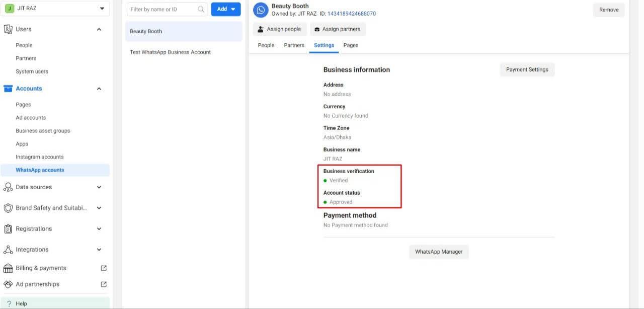Image resolution: width=644 pixels, height=309 pixels.
Task: Click the Brand Safety shield icon
Action: (x=8, y=208)
